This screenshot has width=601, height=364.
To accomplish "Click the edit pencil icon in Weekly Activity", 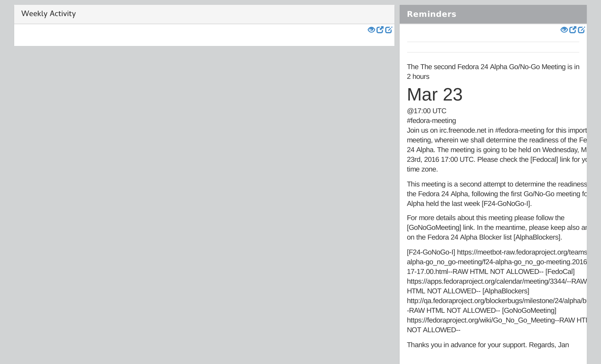I will coord(389,30).
